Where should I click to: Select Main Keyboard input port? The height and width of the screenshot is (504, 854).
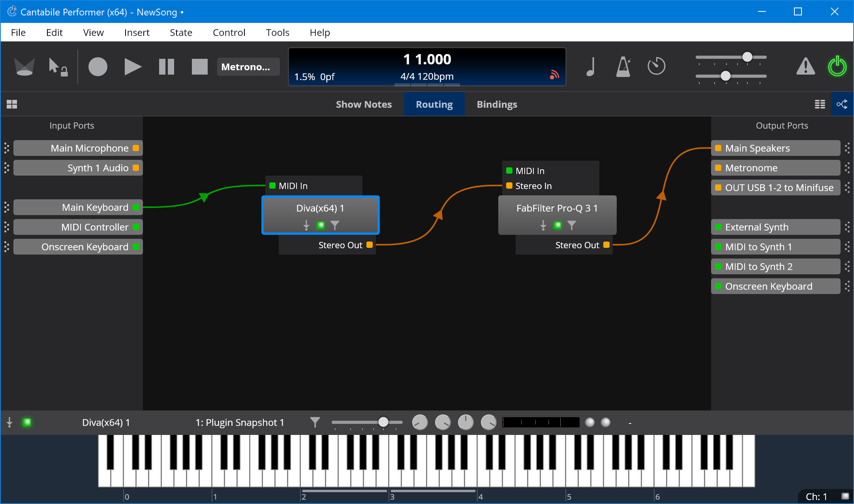tap(78, 207)
